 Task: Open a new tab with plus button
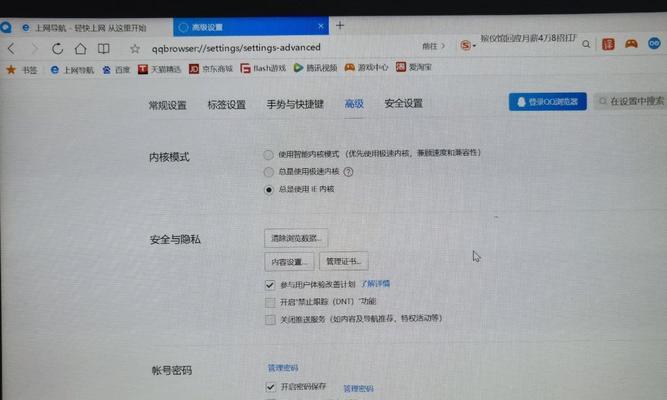click(x=340, y=26)
